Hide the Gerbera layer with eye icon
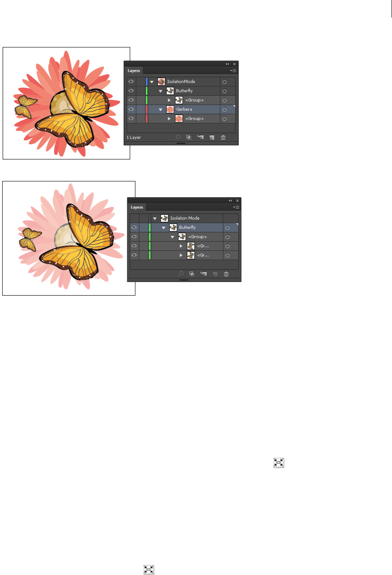This screenshot has width=392, height=575. pos(131,109)
